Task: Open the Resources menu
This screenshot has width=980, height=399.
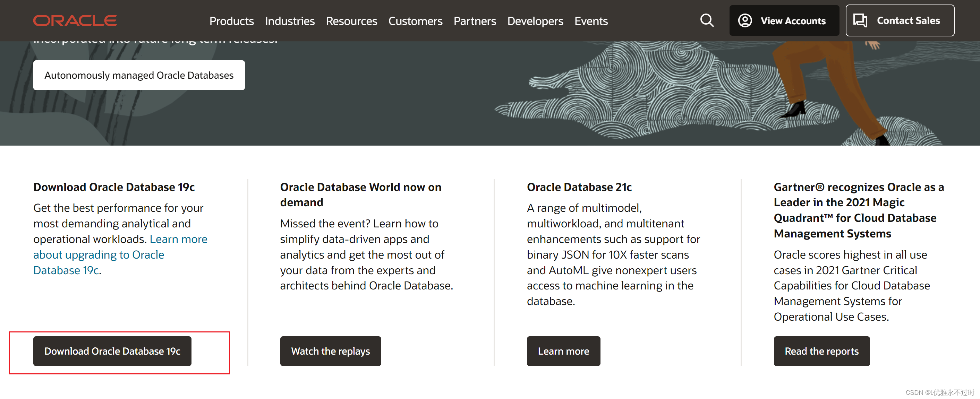Action: click(351, 21)
